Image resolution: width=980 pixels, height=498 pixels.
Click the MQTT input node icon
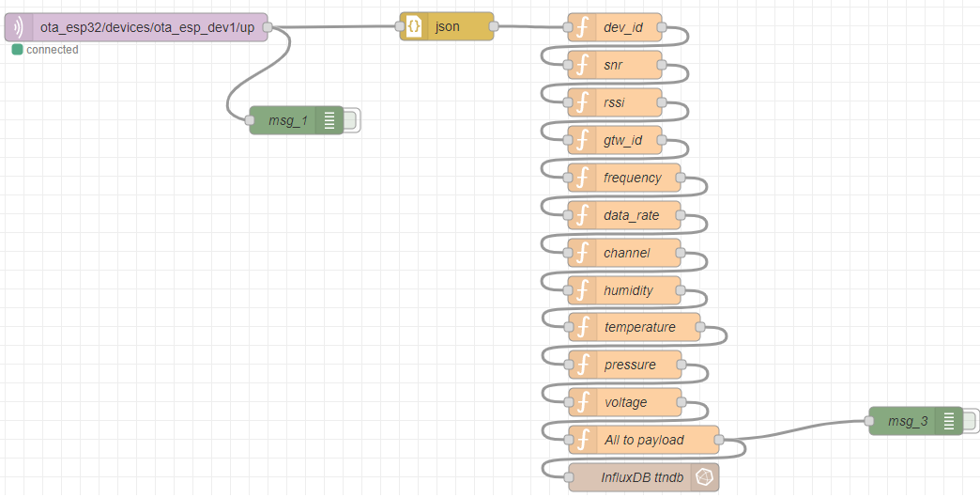coord(16,27)
